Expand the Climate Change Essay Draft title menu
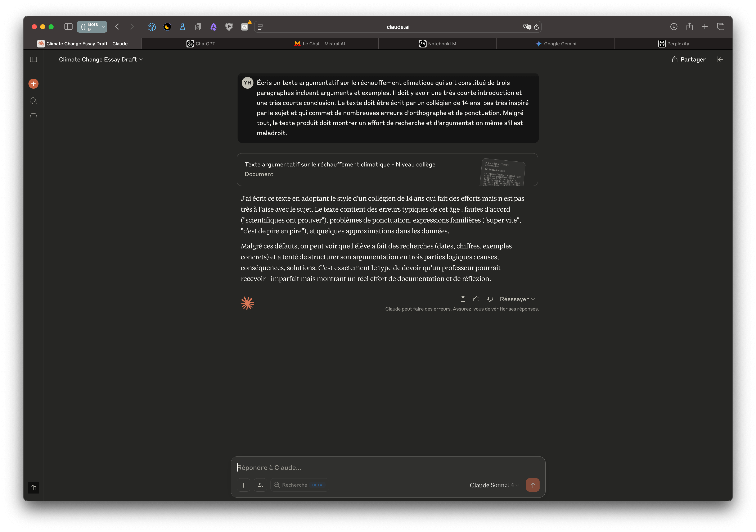This screenshot has width=756, height=532. point(101,60)
